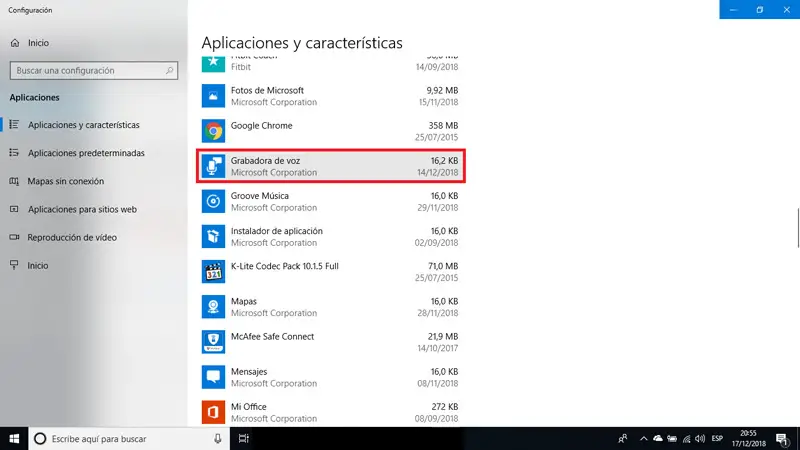Select the Mensajes entry name
Screen dimensions: 800x450
click(249, 372)
